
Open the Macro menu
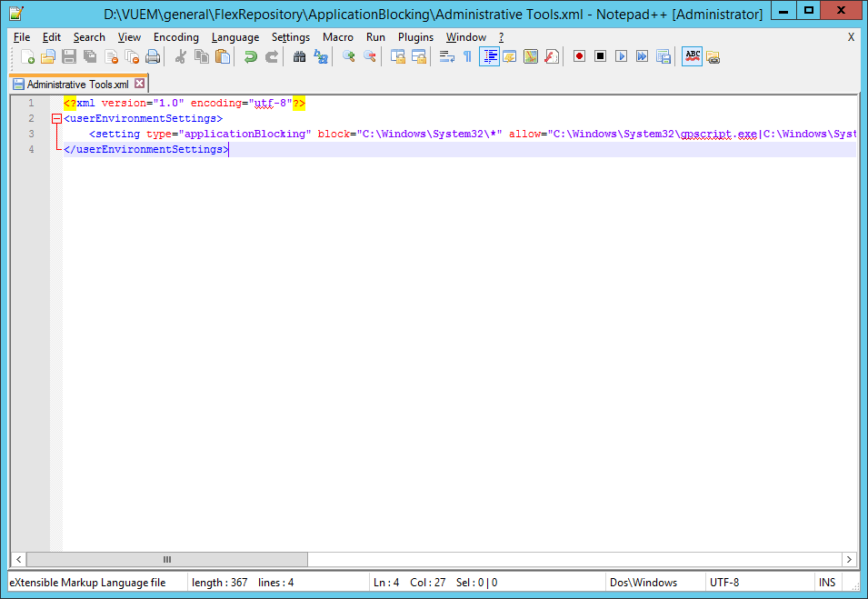tap(338, 37)
